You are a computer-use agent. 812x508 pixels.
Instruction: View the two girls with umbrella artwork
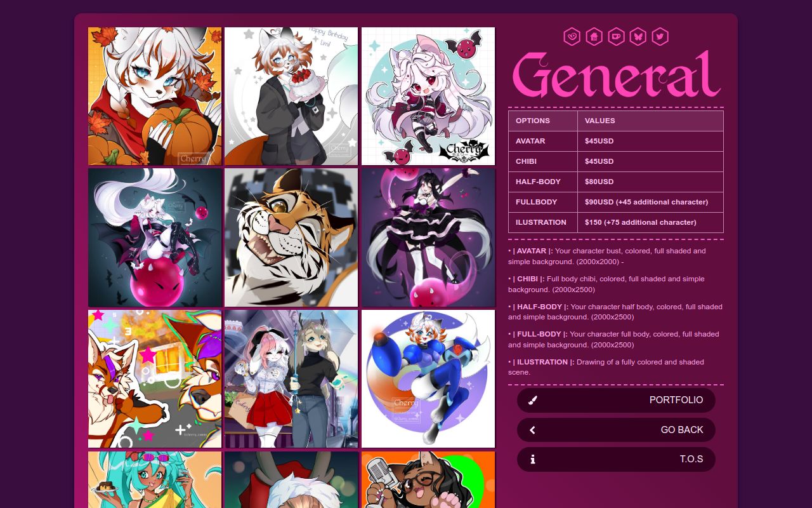pyautogui.click(x=291, y=378)
